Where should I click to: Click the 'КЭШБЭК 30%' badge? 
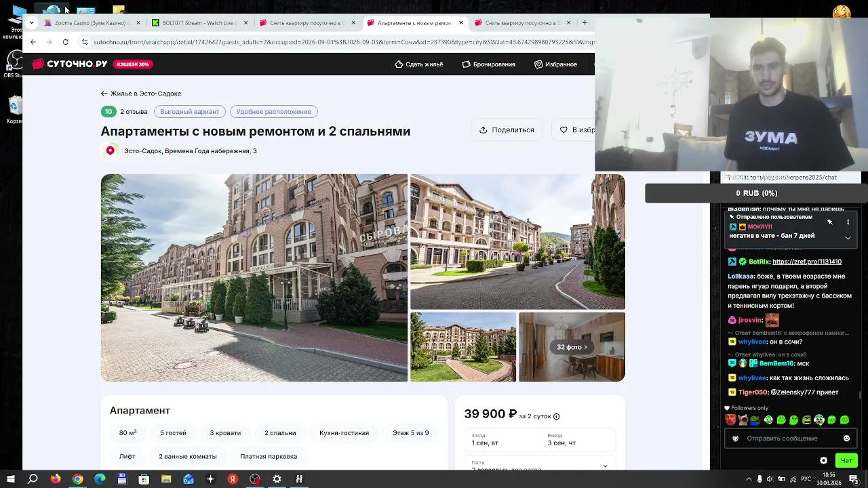[x=133, y=64]
